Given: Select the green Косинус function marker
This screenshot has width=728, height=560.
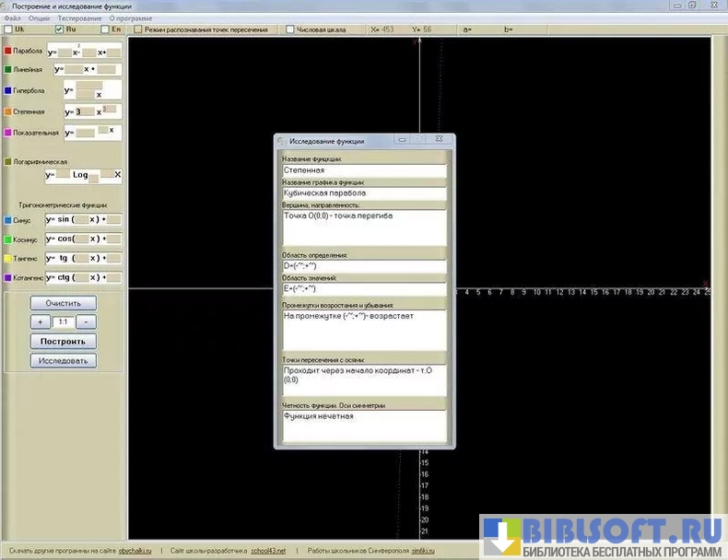Looking at the screenshot, I should pos(8,239).
